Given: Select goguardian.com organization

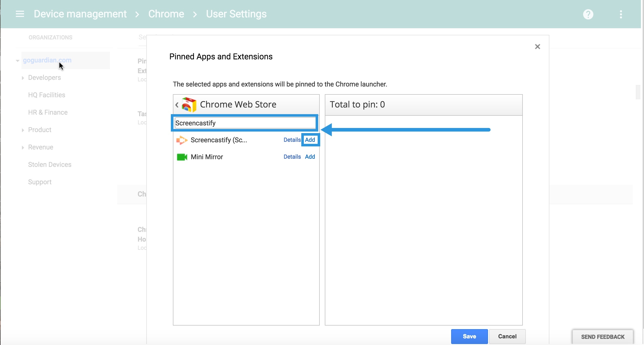Looking at the screenshot, I should [47, 60].
